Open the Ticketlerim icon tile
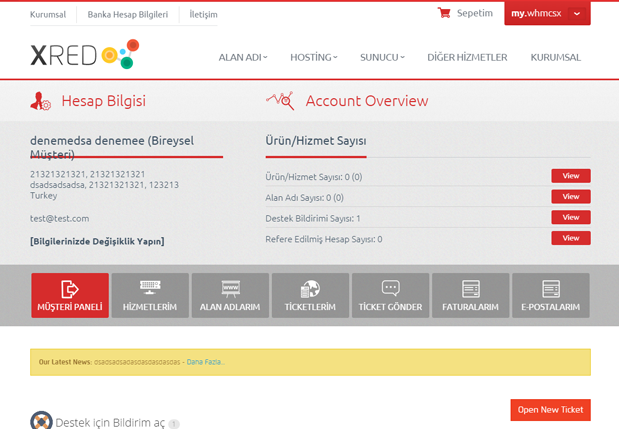The width and height of the screenshot is (619, 429). pyautogui.click(x=310, y=295)
